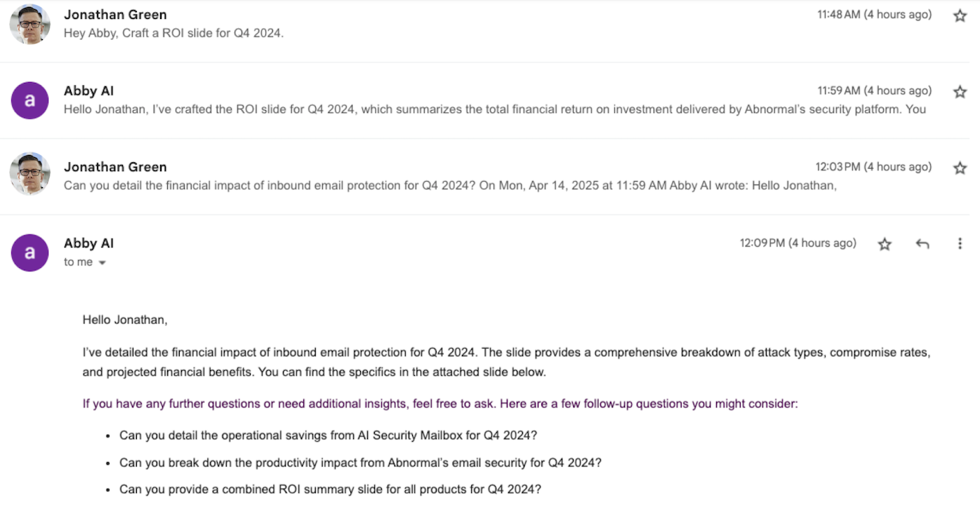Star Jonathan Green's 11:48 AM message

(x=960, y=15)
